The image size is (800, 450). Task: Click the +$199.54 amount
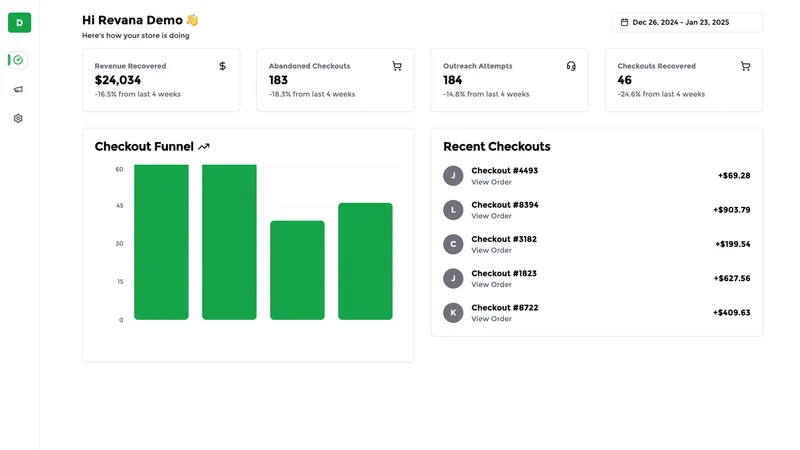pos(733,244)
